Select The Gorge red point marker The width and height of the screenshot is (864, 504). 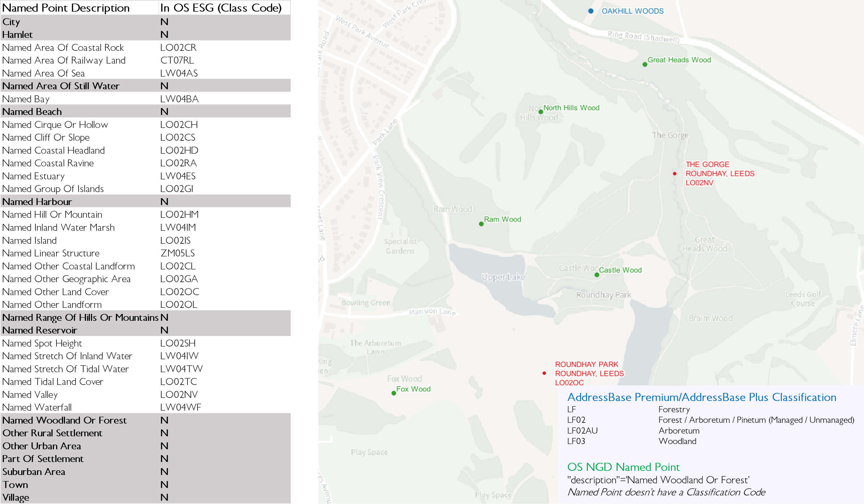674,173
